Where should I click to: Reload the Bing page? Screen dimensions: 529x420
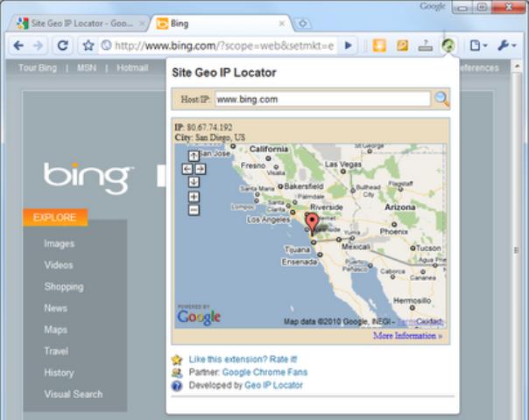pyautogui.click(x=63, y=45)
